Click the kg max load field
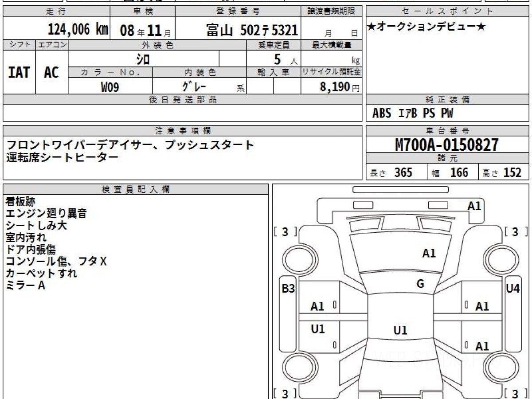532x399 pixels. (x=332, y=59)
